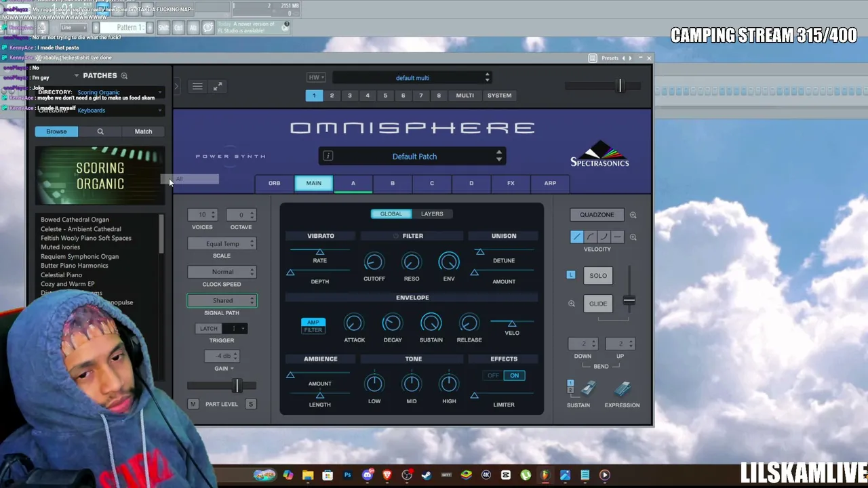Open Discord from the taskbar

coord(368,475)
